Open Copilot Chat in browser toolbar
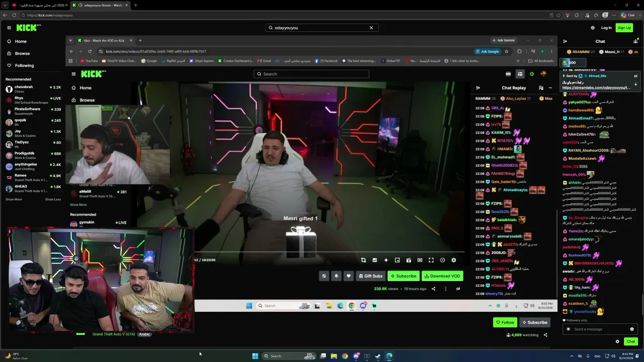The height and width of the screenshot is (362, 644). (627, 15)
